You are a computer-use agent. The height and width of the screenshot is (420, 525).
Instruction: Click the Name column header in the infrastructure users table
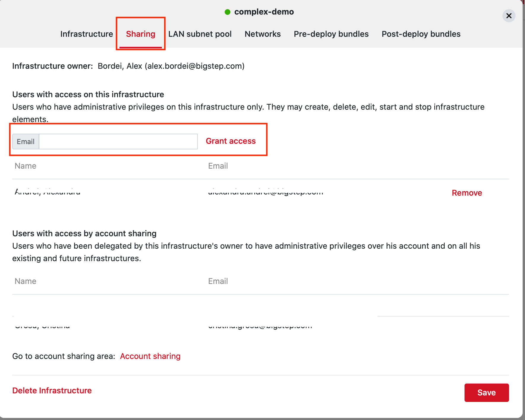click(25, 166)
